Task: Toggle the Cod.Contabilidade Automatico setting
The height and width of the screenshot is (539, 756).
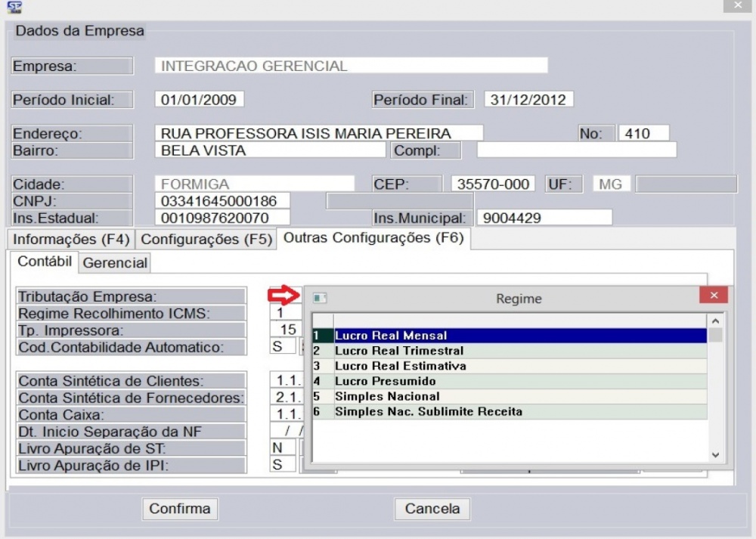Action: [282, 345]
